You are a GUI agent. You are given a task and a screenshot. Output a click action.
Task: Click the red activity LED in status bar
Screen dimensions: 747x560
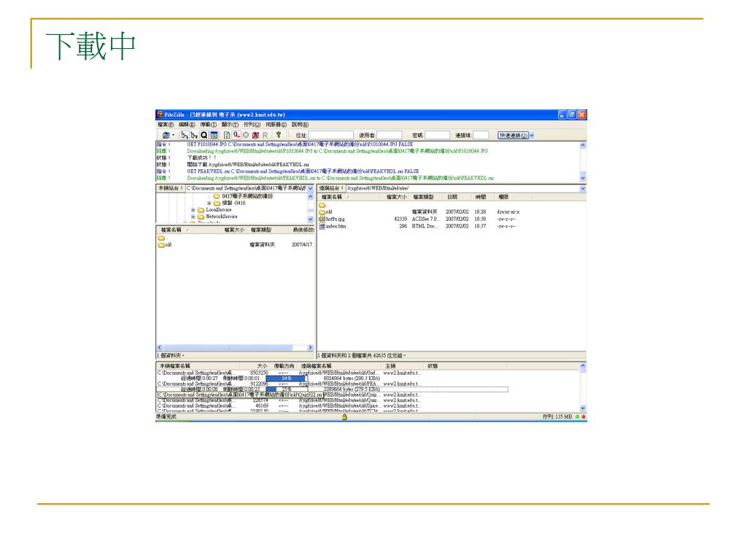tap(584, 416)
